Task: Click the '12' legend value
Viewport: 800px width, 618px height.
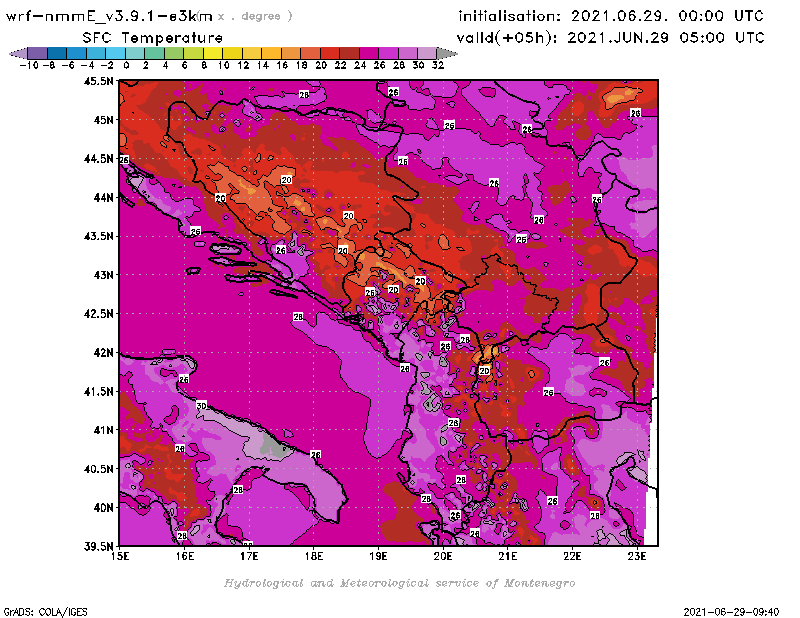Action: coord(243,65)
